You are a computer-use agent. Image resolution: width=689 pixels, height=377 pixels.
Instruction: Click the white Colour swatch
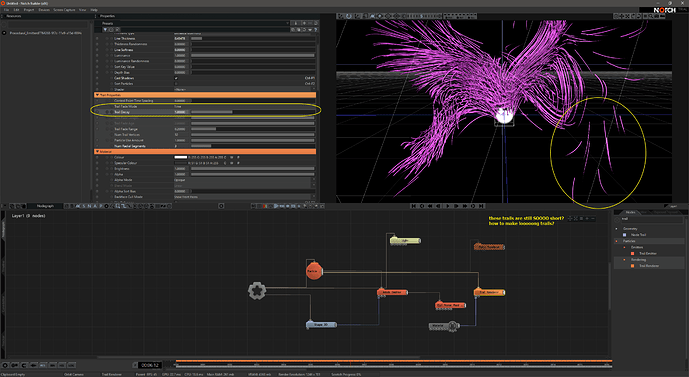click(181, 157)
